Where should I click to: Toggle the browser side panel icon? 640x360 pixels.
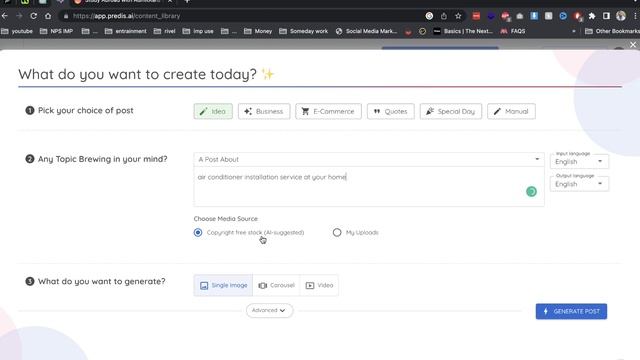pos(606,16)
